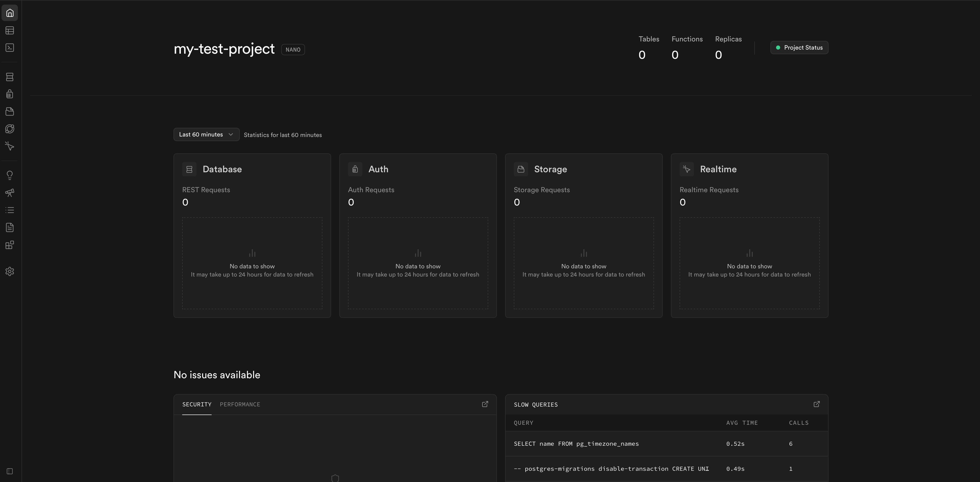Open Project Settings gear icon
Image resolution: width=980 pixels, height=482 pixels.
tap(10, 271)
